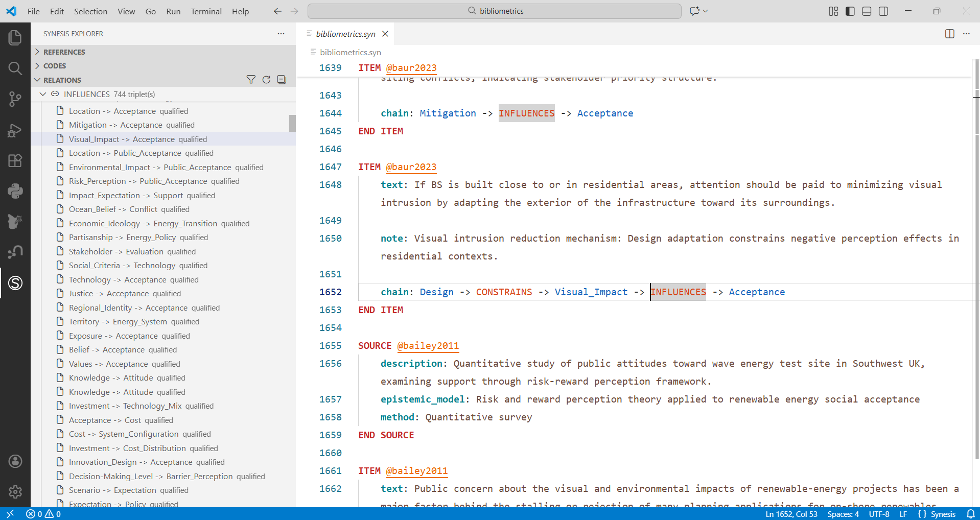Screen dimensions: 980x520
Task: Open the Explorer view in activity bar
Action: pos(15,37)
